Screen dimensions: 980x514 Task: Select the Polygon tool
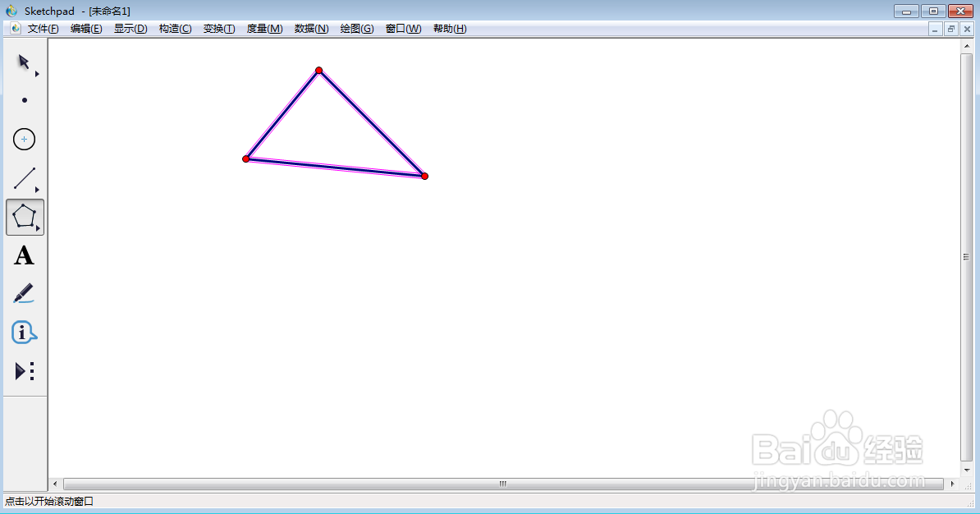pyautogui.click(x=25, y=216)
